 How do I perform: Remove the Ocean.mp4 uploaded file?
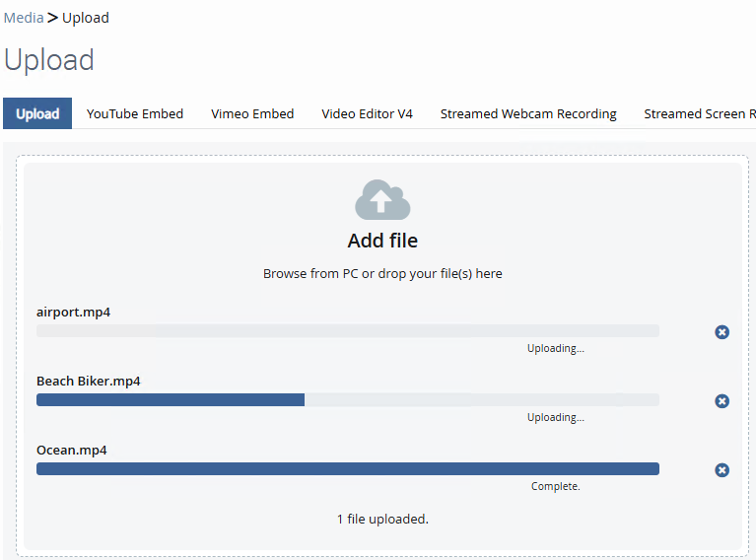pos(722,470)
